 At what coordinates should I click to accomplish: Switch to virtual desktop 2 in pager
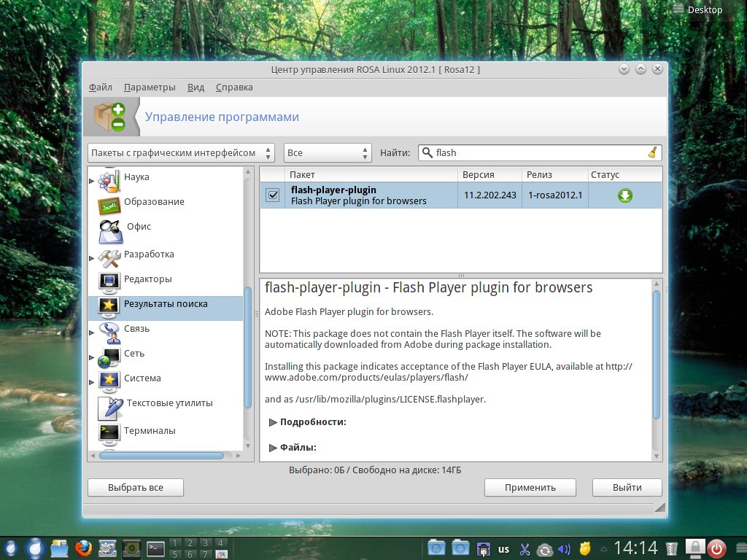pos(190,542)
